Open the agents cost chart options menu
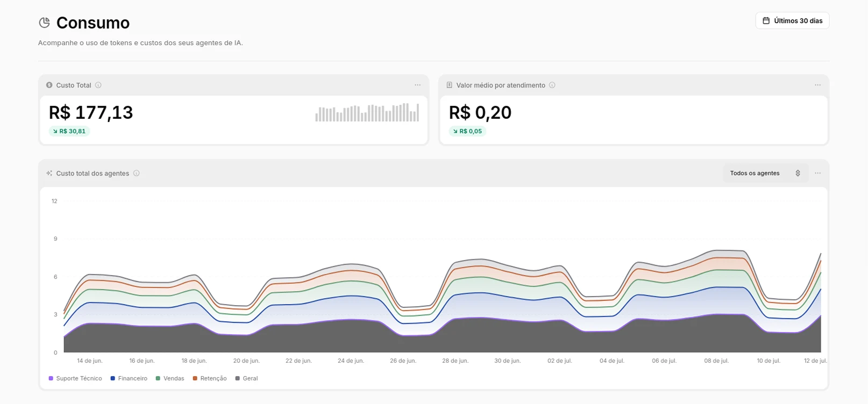 [817, 173]
